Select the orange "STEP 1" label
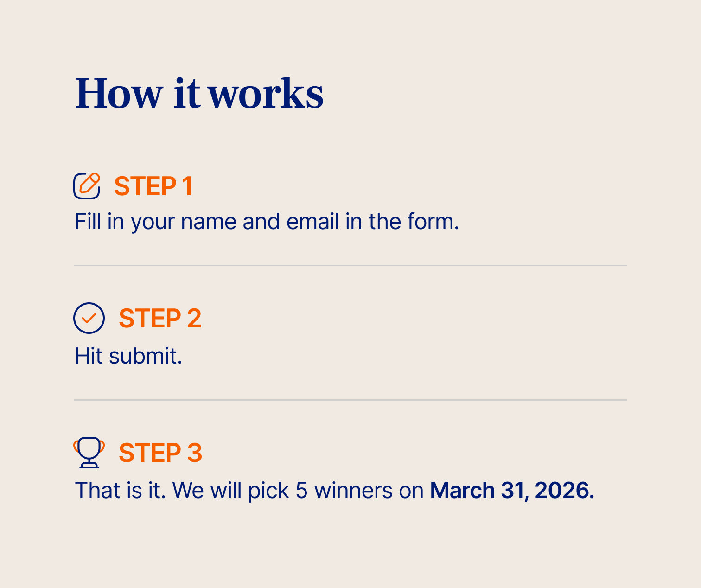This screenshot has height=588, width=701. (153, 186)
